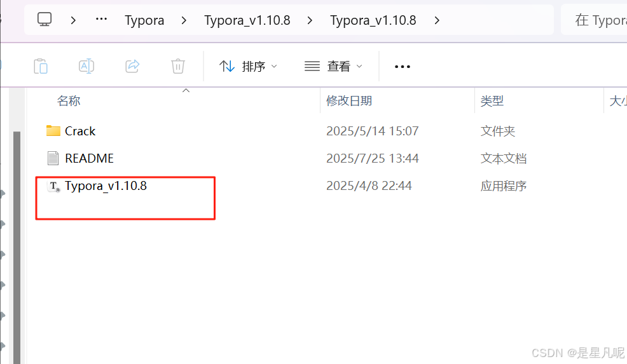627x364 pixels.
Task: Click the 文本文档 type cell
Action: 504,158
